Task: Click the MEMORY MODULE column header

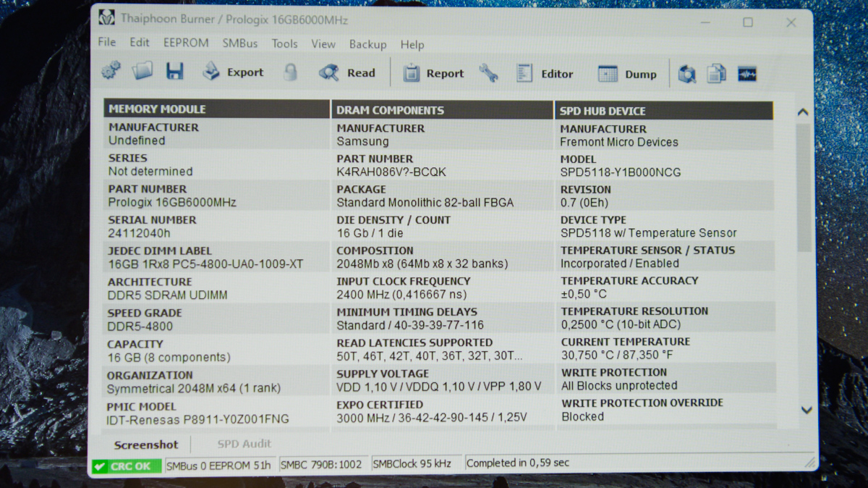Action: point(216,109)
